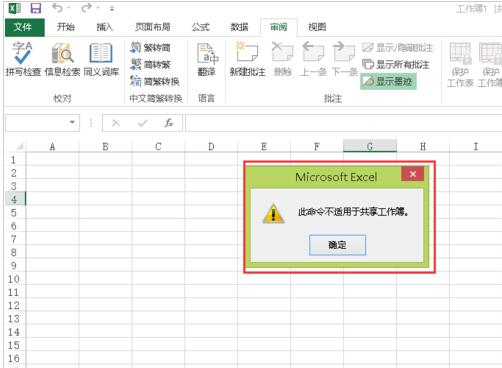This screenshot has width=502, height=368.
Task: Convert with 繁转简
Action: (150, 48)
